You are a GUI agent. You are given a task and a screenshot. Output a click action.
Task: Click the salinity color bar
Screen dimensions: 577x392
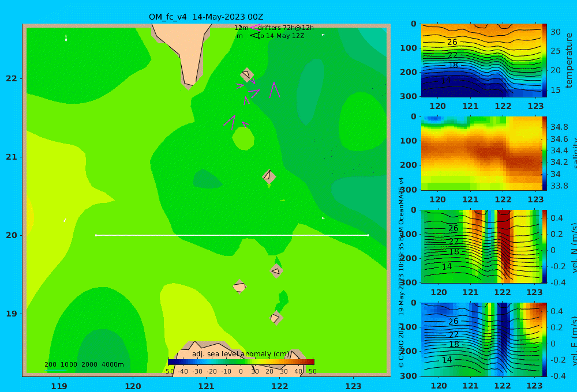click(545, 153)
